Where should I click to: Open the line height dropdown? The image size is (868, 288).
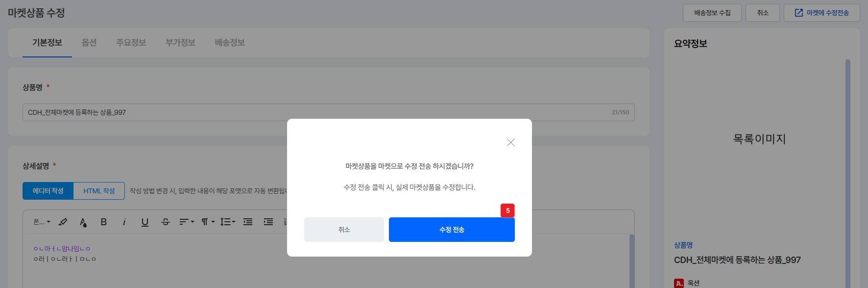[x=228, y=222]
